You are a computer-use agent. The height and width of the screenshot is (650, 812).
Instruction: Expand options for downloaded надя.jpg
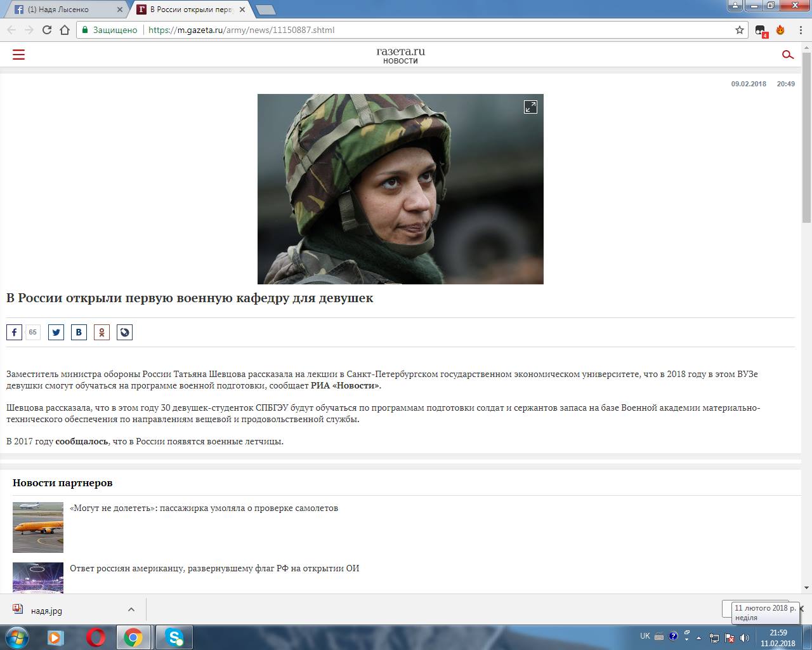[131, 609]
